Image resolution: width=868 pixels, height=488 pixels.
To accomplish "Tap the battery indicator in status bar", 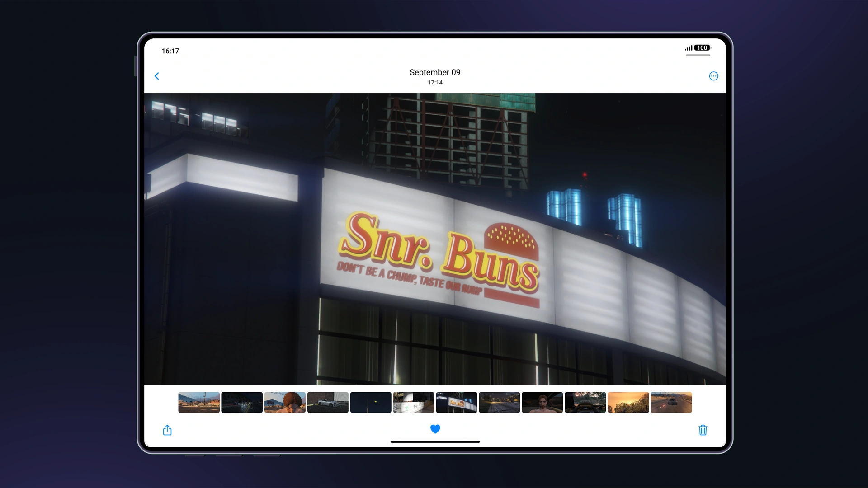I will coord(702,48).
